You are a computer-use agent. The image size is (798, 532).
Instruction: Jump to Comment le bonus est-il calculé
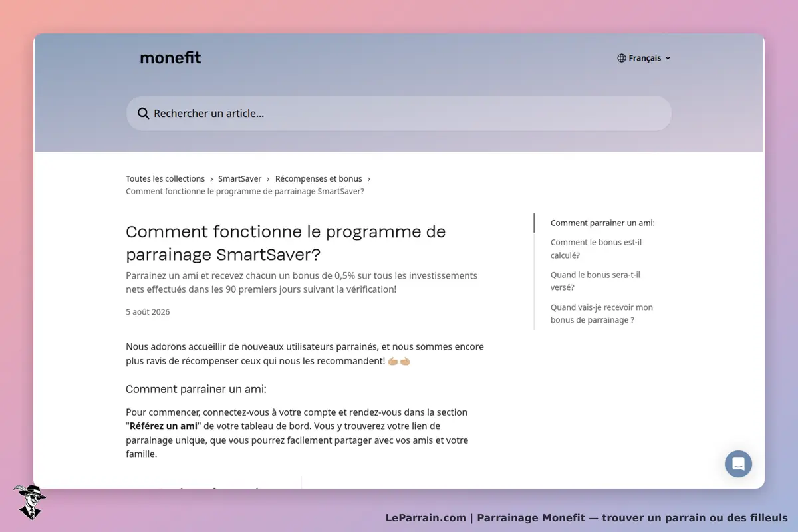[x=597, y=249]
